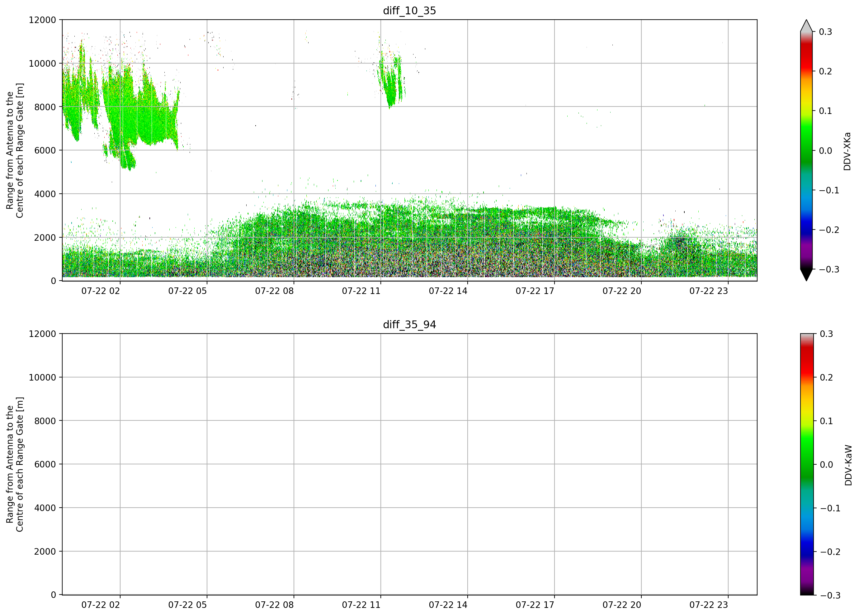Screen dimensions: 859x616
Task: Click the gray upper extension arrow on DDV-XKa colorbar
Action: tap(806, 26)
